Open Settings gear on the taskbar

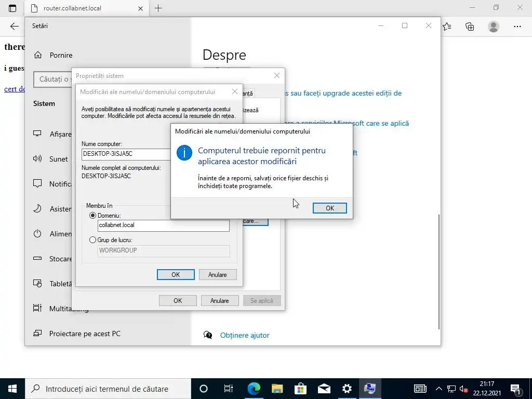point(347,389)
